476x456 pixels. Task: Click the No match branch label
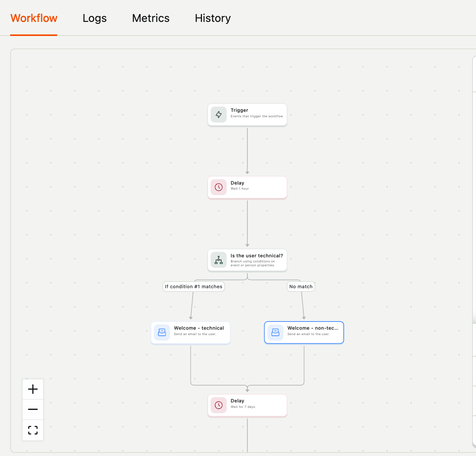click(301, 286)
